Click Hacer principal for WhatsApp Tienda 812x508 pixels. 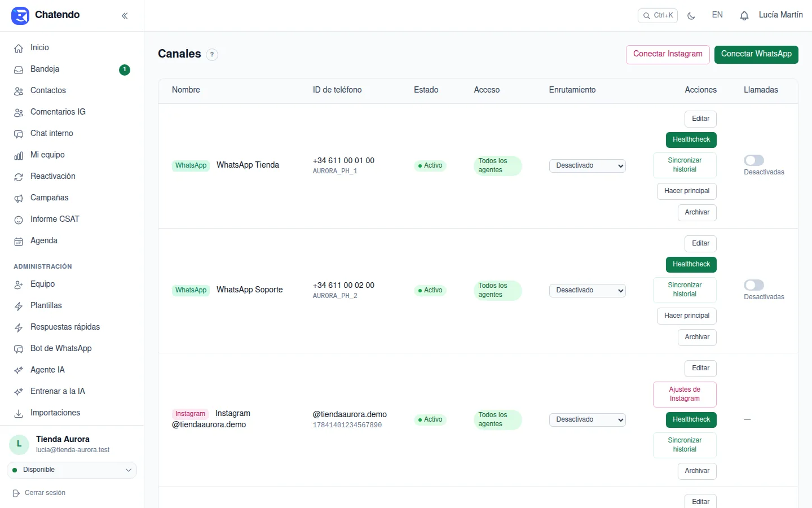687,191
